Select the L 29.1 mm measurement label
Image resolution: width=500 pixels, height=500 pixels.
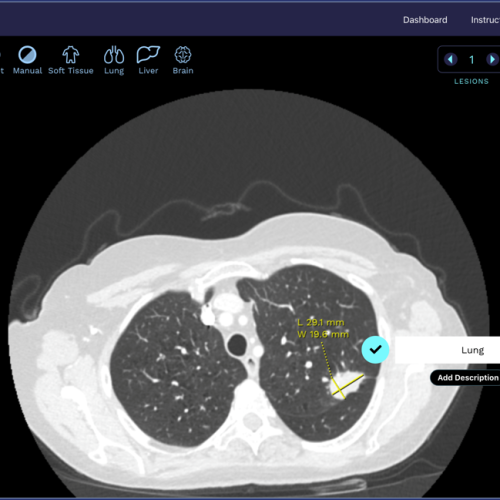[x=321, y=322]
